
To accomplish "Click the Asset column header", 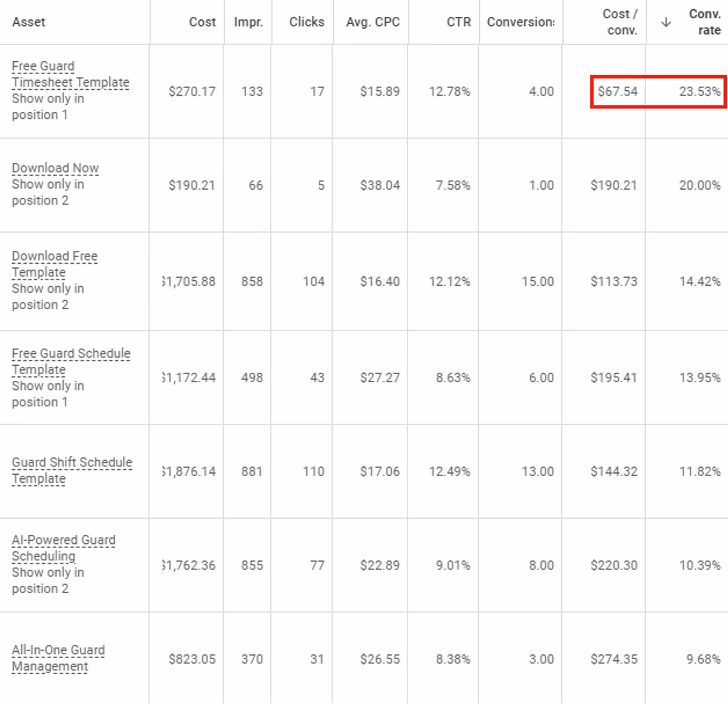I will [29, 22].
